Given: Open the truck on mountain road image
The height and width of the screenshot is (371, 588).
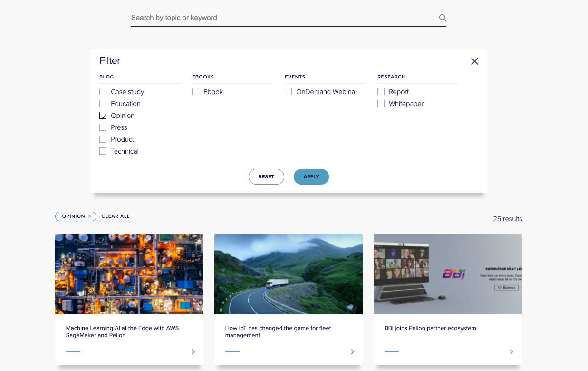Looking at the screenshot, I should [x=289, y=274].
